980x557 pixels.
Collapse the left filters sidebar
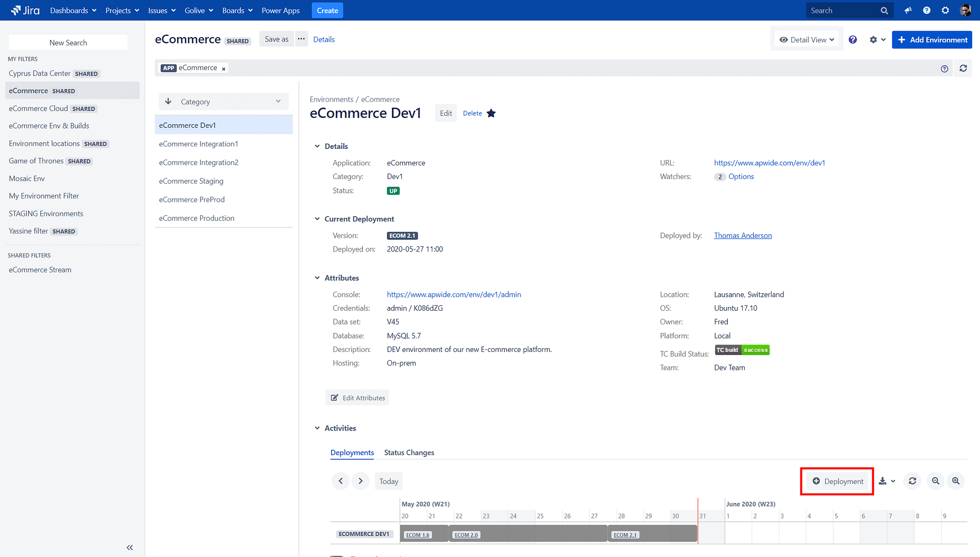click(x=129, y=547)
